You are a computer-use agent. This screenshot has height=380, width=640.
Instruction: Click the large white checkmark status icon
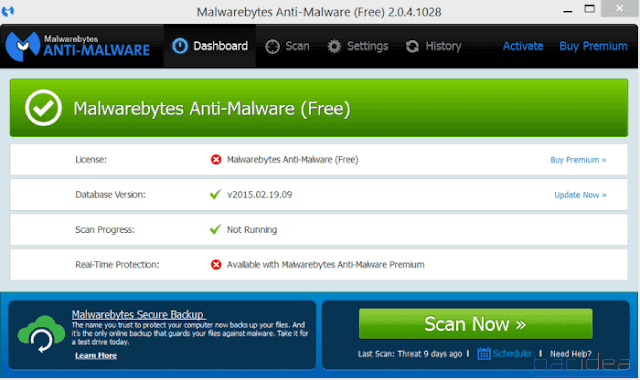[x=43, y=108]
